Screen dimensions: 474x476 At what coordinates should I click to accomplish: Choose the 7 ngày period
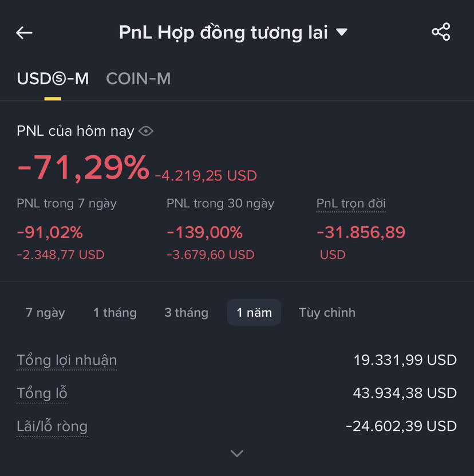point(45,313)
